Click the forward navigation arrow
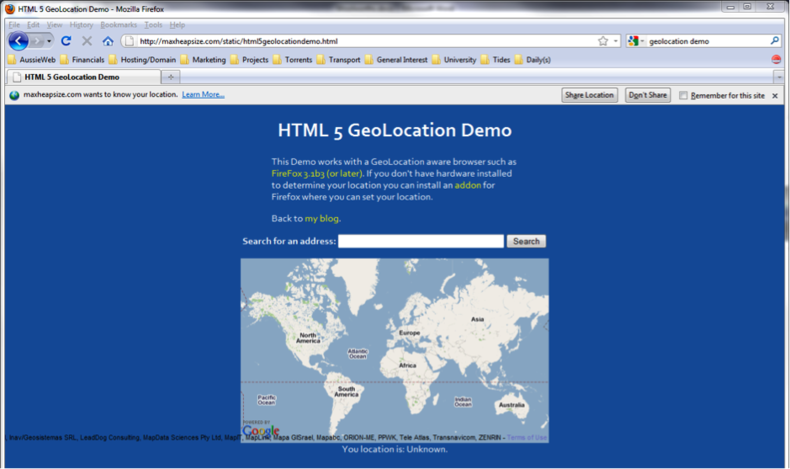Image resolution: width=790 pixels, height=469 pixels. [36, 41]
